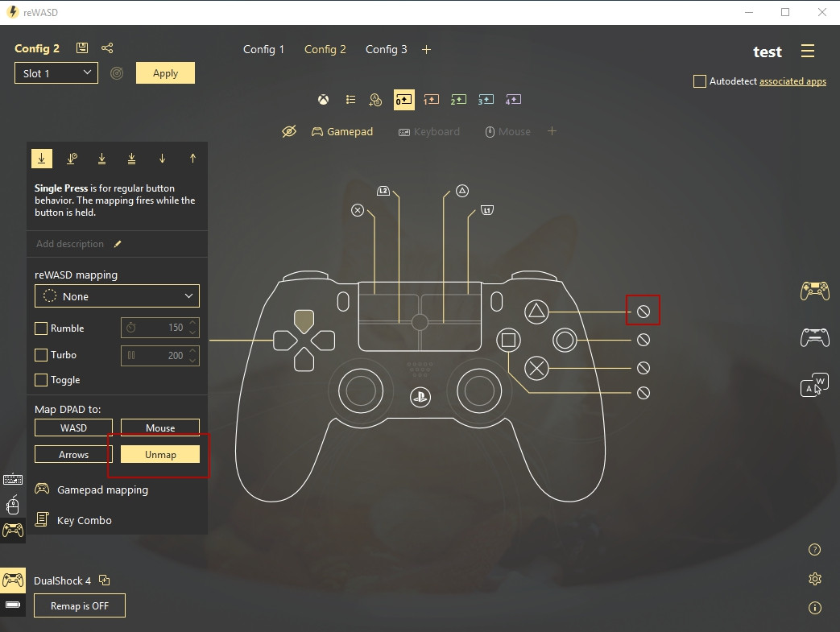The width and height of the screenshot is (840, 632).
Task: Enable the Toggle checkbox
Action: tap(41, 380)
